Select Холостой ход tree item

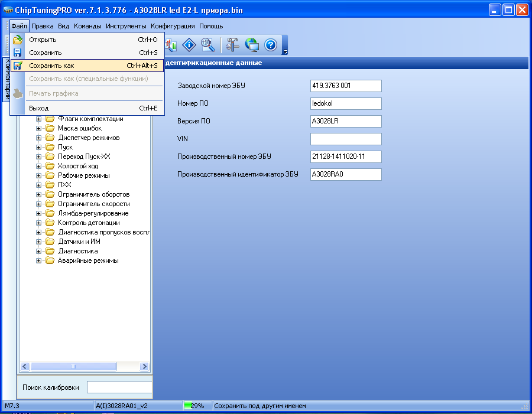(77, 166)
